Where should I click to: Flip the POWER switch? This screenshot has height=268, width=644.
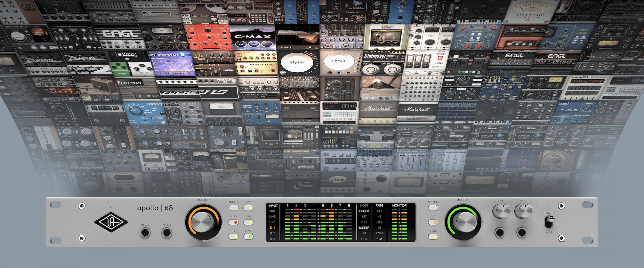(x=549, y=222)
